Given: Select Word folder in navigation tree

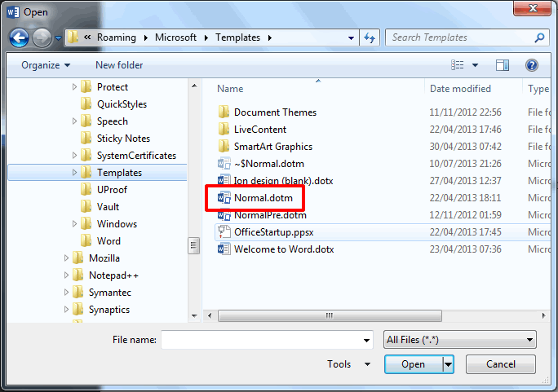Looking at the screenshot, I should [x=108, y=241].
